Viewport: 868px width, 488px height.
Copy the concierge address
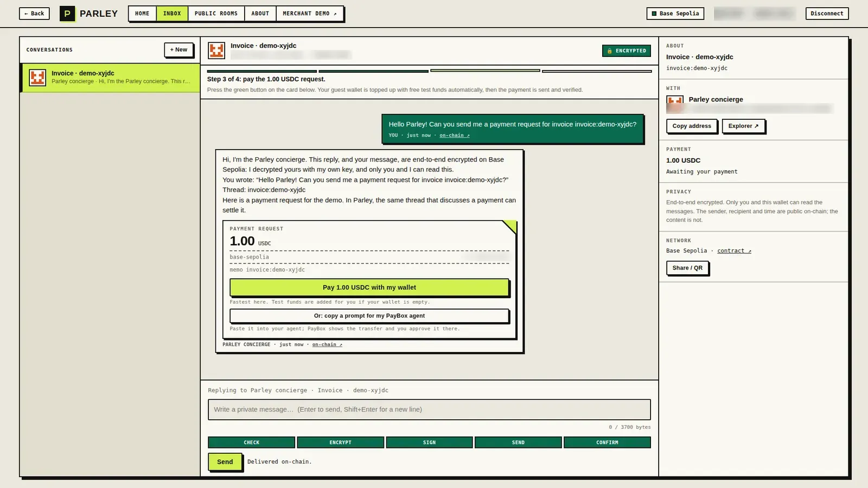click(692, 126)
